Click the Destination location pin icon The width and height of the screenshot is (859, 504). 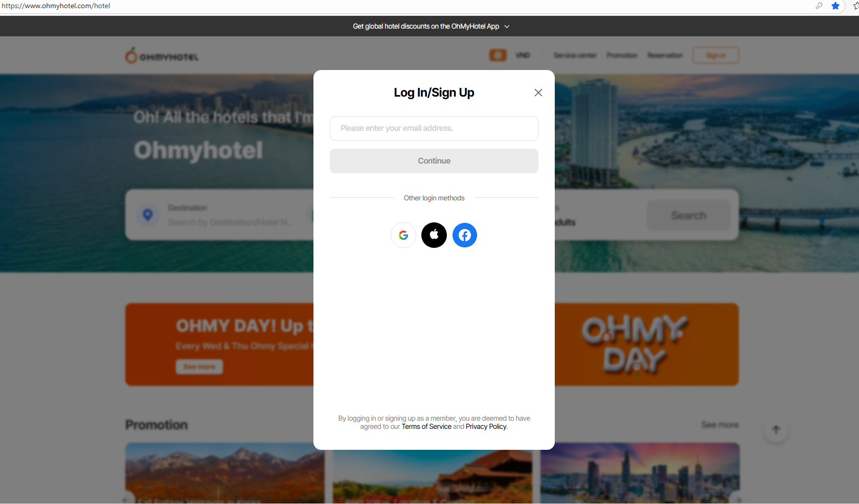pyautogui.click(x=148, y=215)
